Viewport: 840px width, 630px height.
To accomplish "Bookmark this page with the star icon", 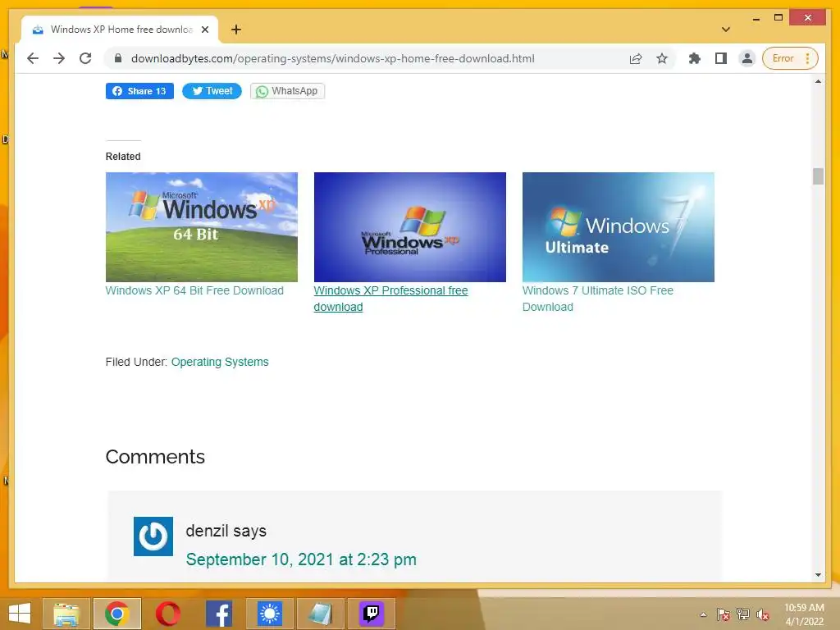I will (x=662, y=58).
